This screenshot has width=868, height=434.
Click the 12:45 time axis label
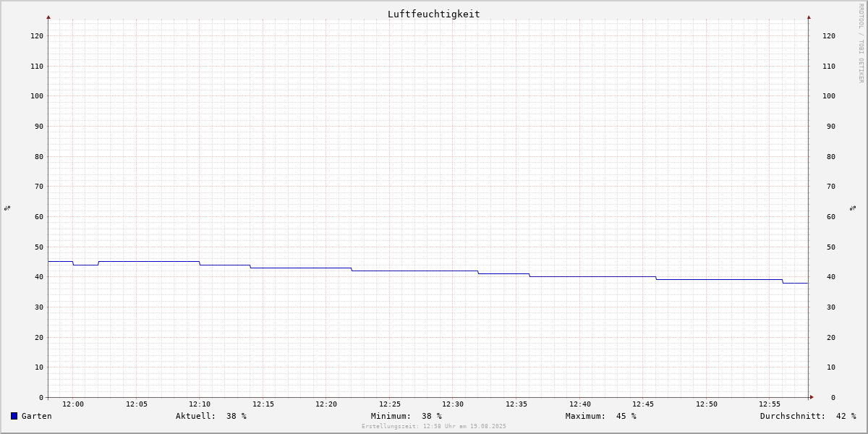coord(643,404)
